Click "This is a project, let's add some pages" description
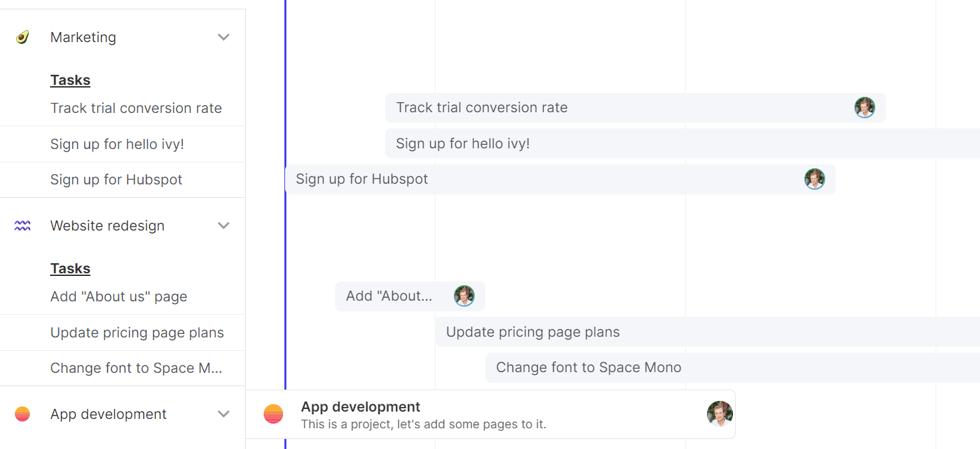Screen dimensions: 980x449 tap(424, 424)
